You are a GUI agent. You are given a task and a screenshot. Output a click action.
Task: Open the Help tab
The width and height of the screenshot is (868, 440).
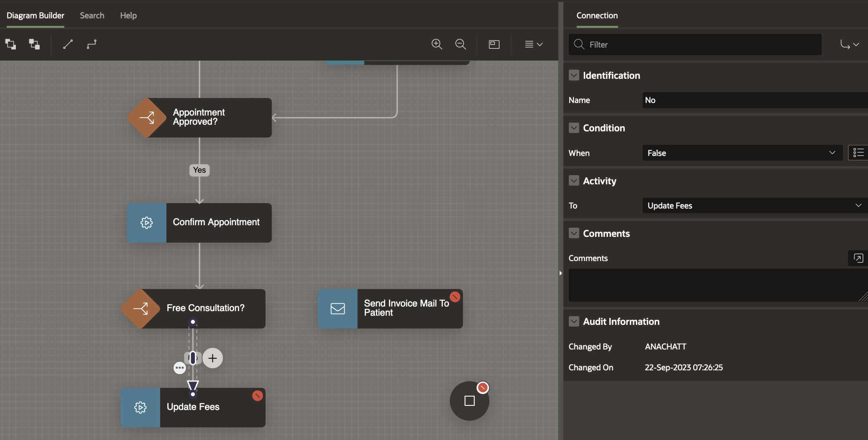(x=128, y=15)
